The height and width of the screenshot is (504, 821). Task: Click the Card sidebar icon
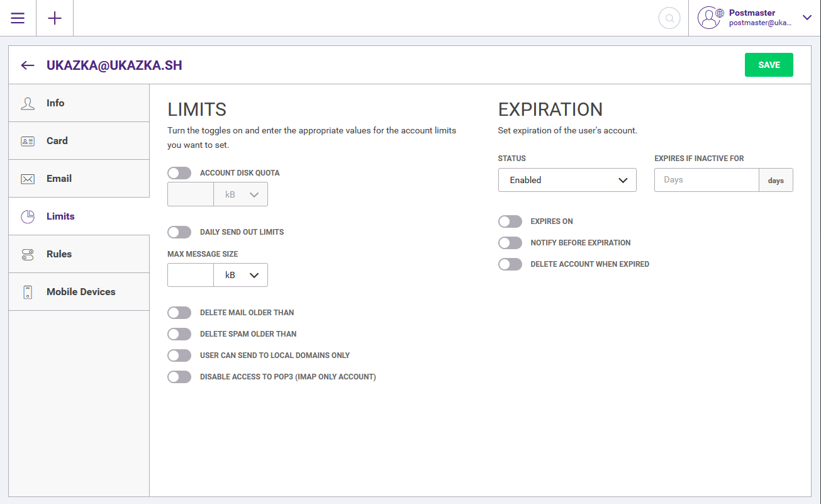(28, 141)
